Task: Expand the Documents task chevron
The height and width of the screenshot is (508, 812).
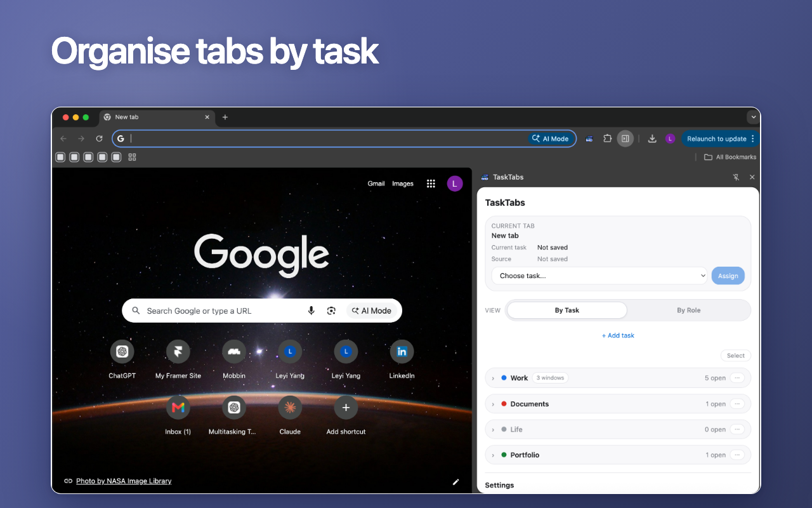Action: (493, 404)
